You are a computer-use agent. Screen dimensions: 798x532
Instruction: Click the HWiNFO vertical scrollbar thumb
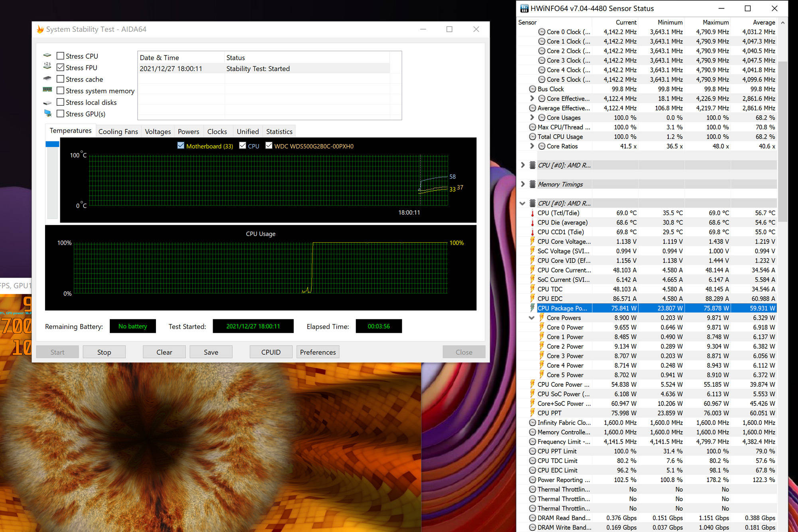[783, 142]
